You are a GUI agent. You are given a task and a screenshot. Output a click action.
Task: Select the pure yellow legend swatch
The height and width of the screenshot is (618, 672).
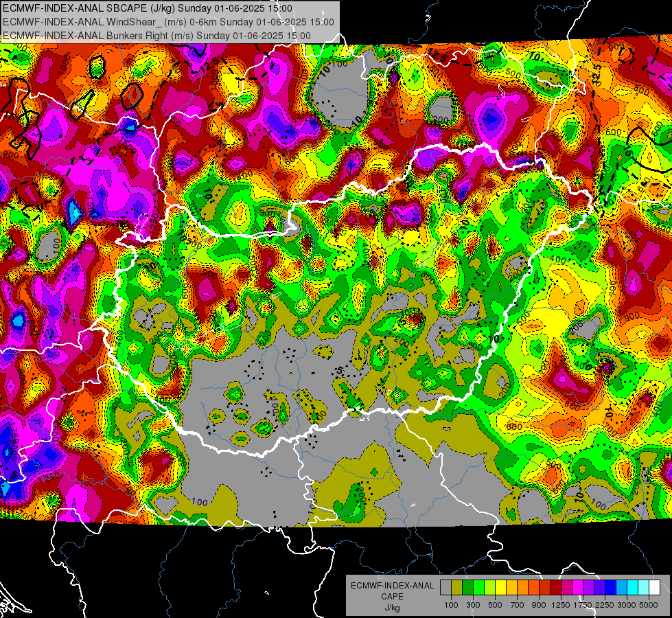[x=500, y=587]
